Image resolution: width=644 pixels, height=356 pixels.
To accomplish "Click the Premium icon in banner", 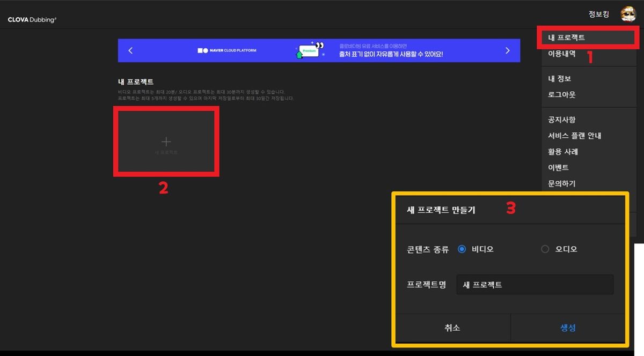I will [310, 50].
